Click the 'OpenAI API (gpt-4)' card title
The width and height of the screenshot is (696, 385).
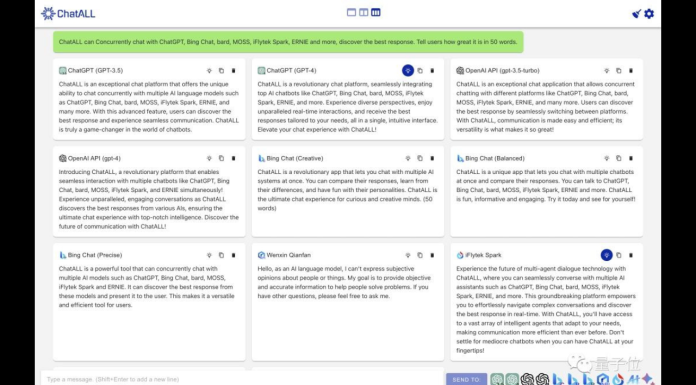tap(94, 158)
